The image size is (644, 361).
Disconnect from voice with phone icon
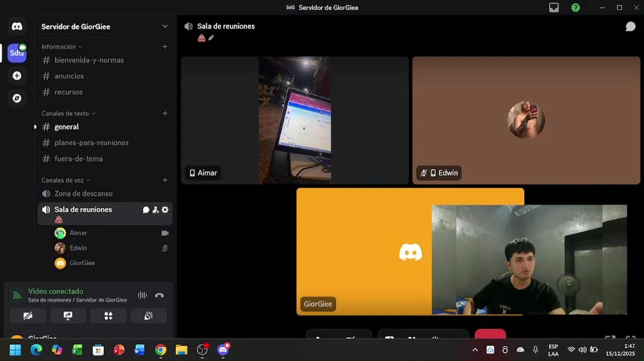159,295
